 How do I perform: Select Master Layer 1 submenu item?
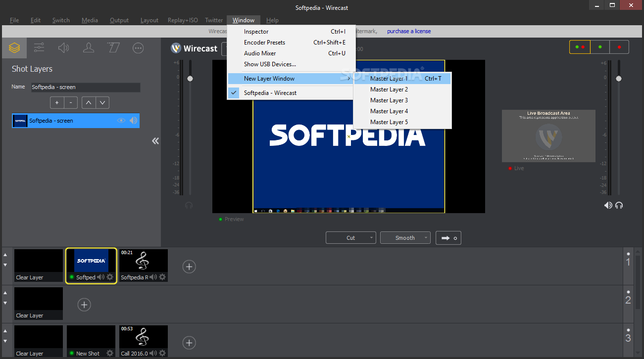tap(402, 79)
